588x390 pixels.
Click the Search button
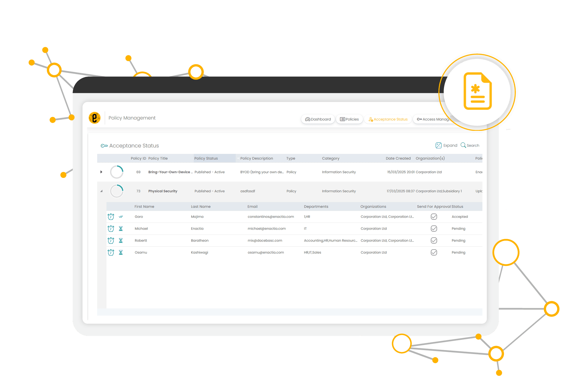pos(470,145)
